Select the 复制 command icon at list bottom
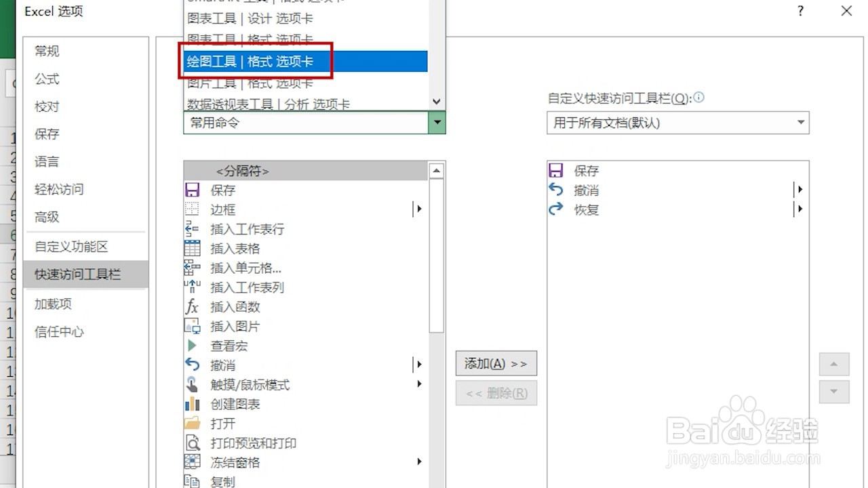 [x=192, y=481]
